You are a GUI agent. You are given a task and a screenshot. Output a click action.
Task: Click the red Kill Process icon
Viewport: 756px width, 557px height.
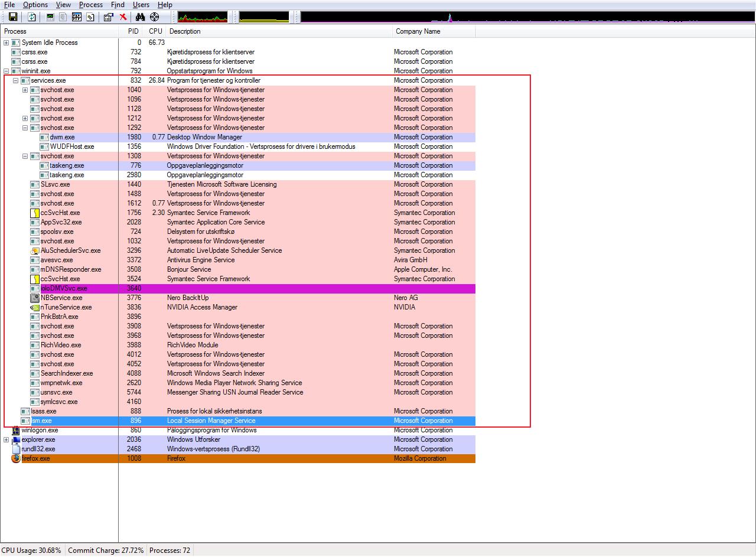point(123,17)
